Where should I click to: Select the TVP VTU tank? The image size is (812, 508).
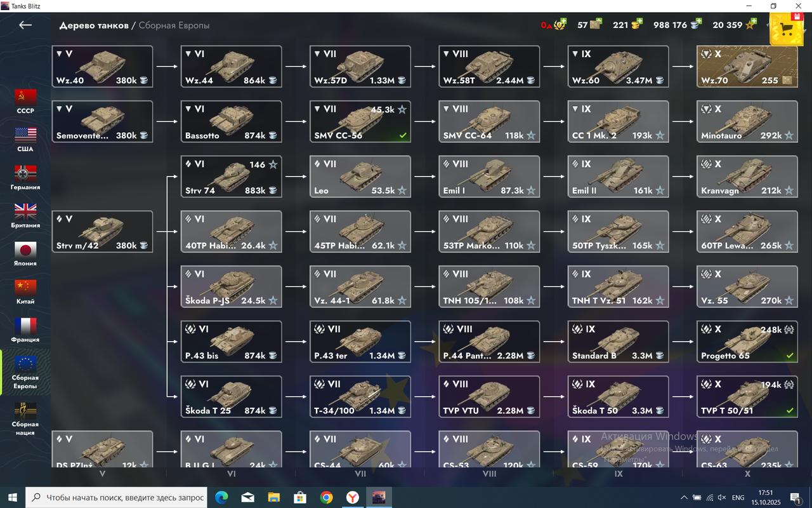(489, 397)
